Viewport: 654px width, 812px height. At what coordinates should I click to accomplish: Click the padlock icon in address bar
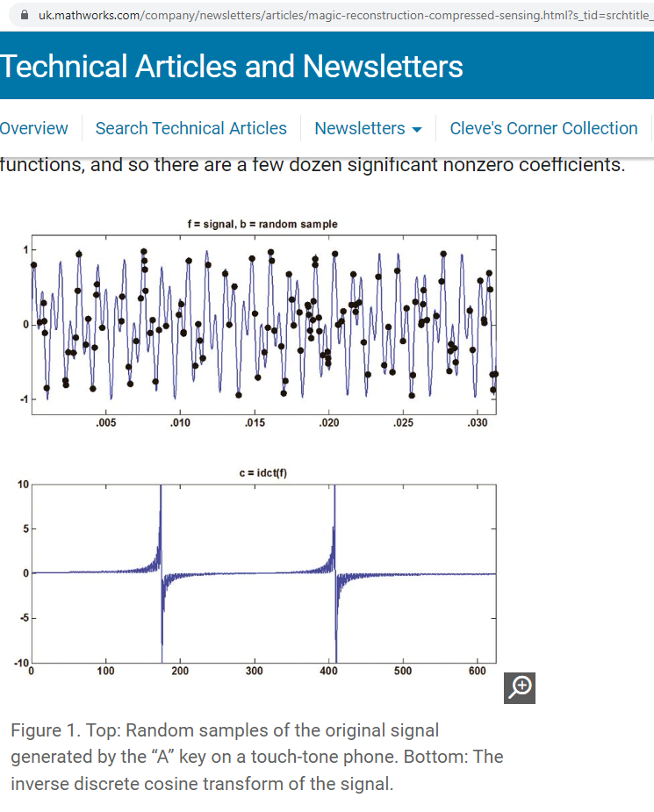pyautogui.click(x=25, y=15)
